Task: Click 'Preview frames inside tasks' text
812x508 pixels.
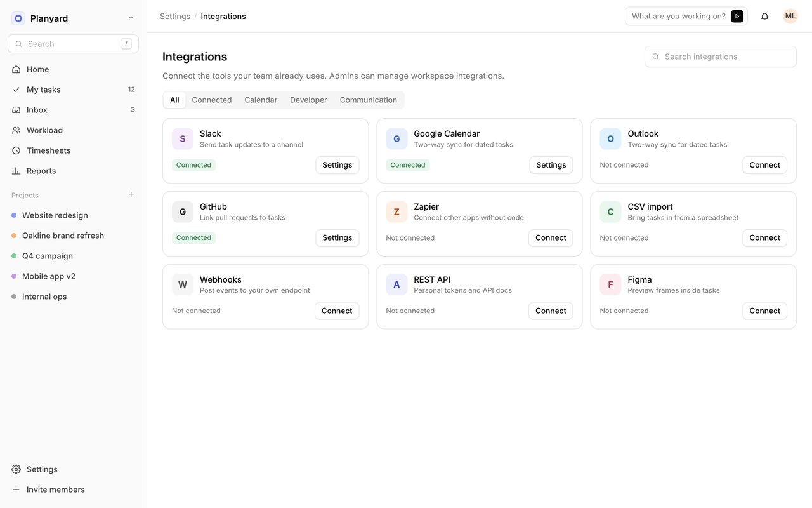Action: coord(674,291)
